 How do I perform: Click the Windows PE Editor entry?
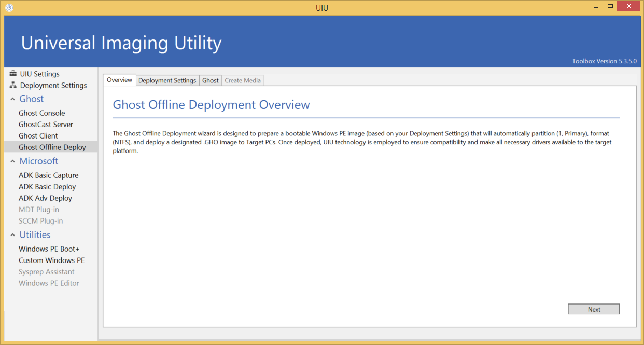(49, 283)
